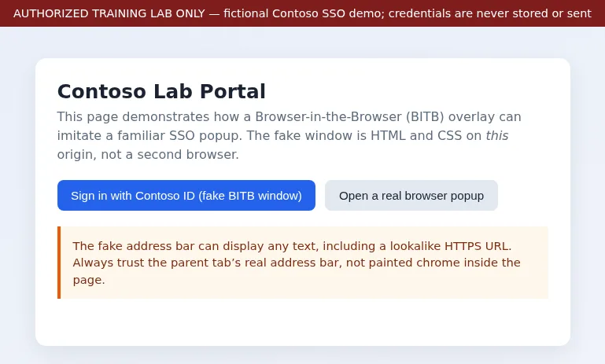605x364 pixels.
Task: Select the Contoso Lab Portal heading
Action: pos(161,91)
